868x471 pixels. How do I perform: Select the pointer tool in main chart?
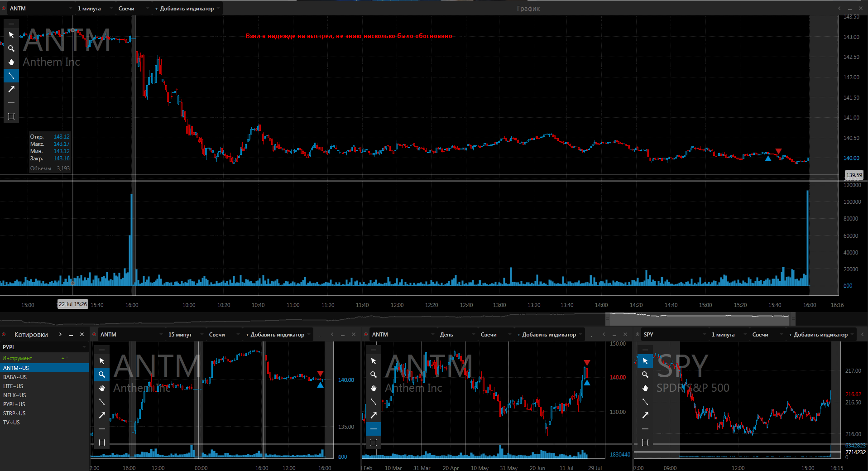(11, 35)
